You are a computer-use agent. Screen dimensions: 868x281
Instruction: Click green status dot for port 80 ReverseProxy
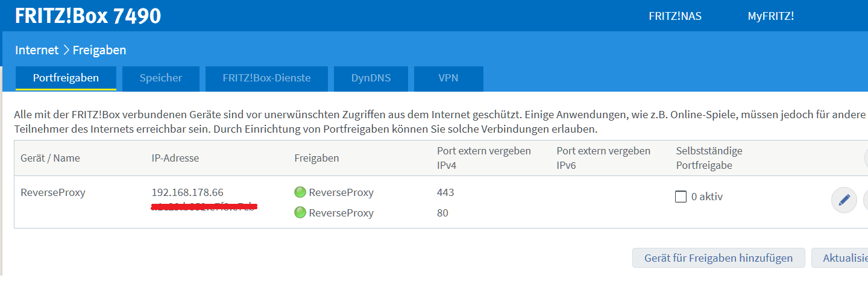(300, 213)
